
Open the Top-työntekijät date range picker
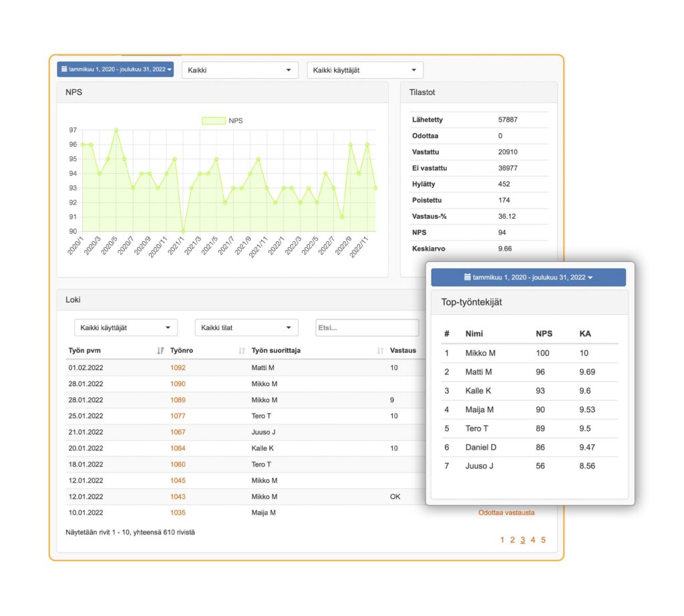click(x=528, y=277)
